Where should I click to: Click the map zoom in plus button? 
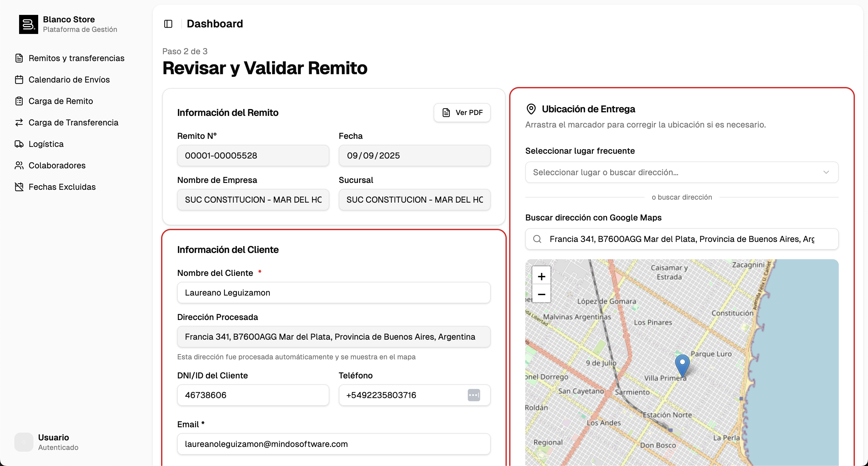click(x=541, y=277)
